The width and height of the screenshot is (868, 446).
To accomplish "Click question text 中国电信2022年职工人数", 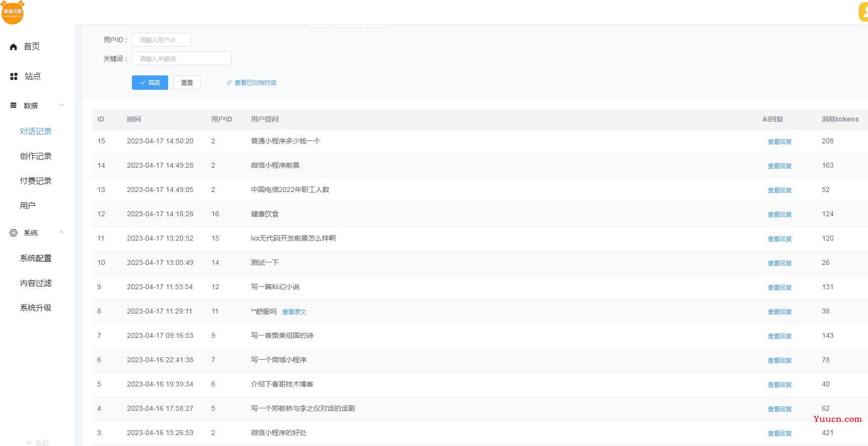I will click(x=290, y=190).
